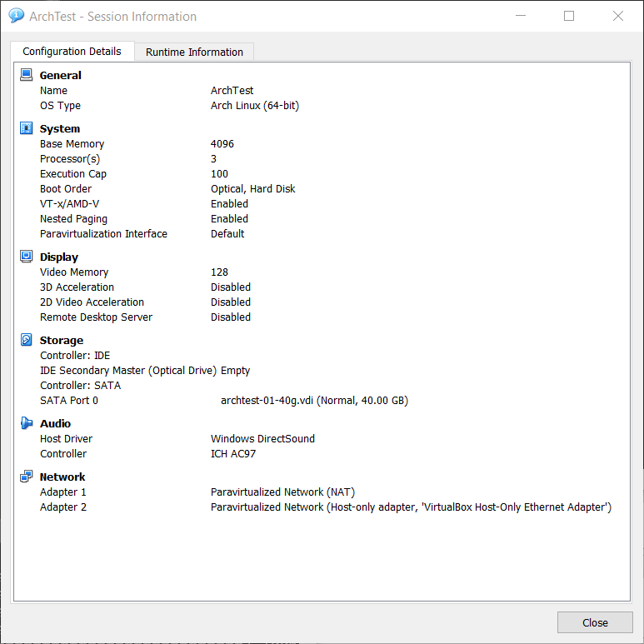Click the Remote Desktop Server label

[96, 317]
